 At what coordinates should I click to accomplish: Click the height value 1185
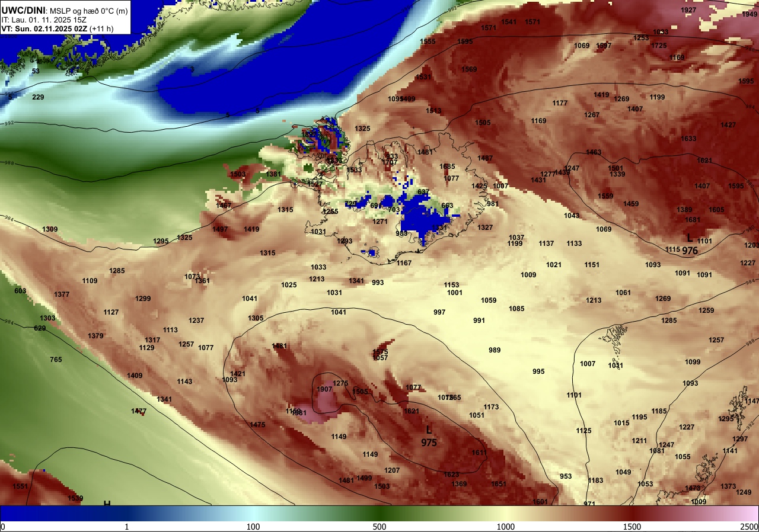point(659,411)
